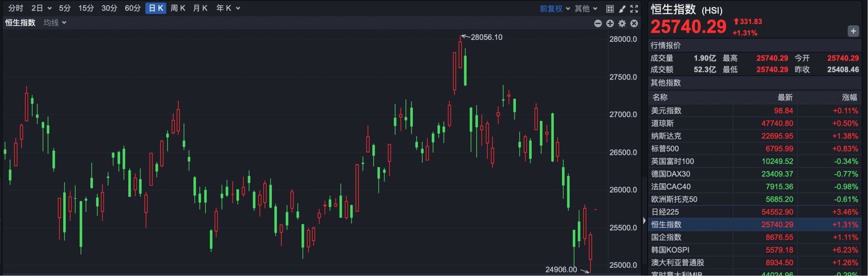868x276 pixels.
Task: Open the multi-chart grid layout icon
Action: coord(610,9)
